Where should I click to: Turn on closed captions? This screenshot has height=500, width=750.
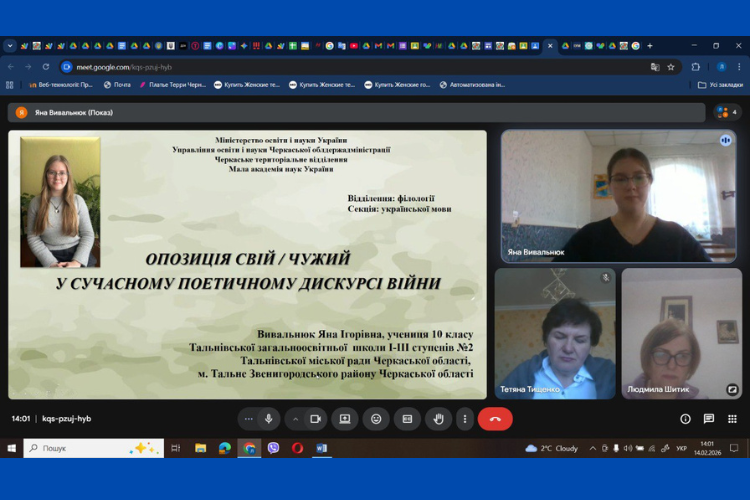pyautogui.click(x=407, y=419)
